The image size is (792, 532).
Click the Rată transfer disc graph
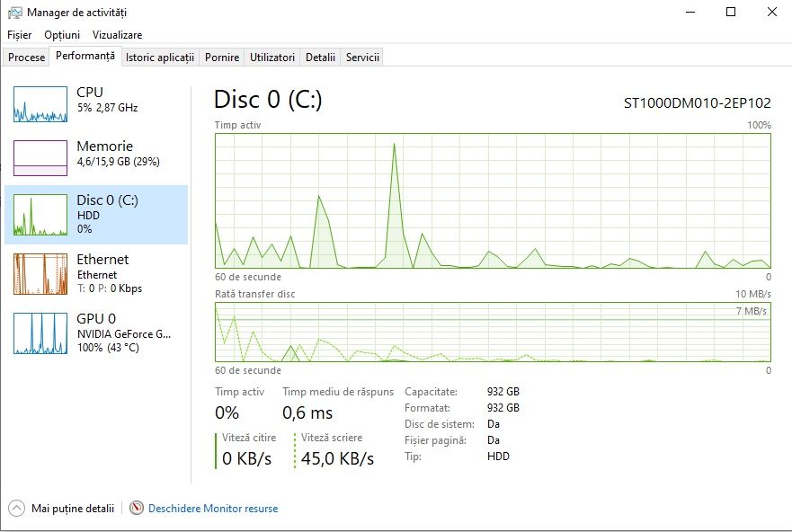(x=493, y=332)
